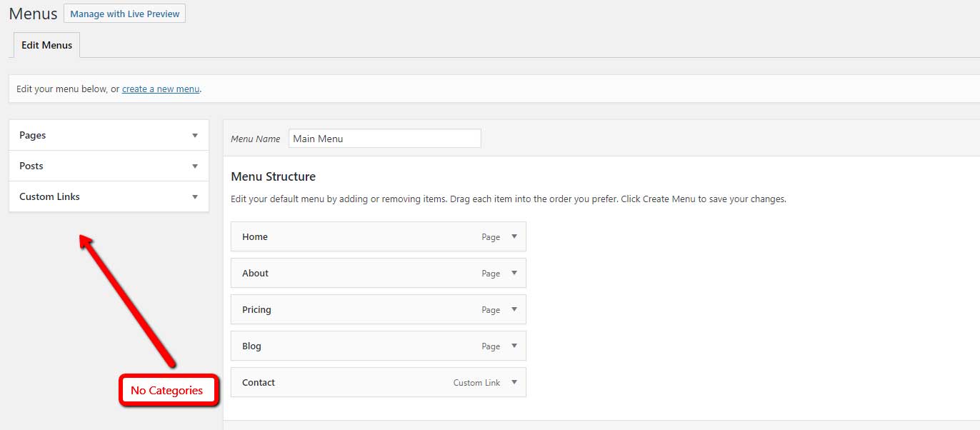Expand the Pages panel using its arrow
Viewport: 980px width, 430px height.
click(195, 136)
